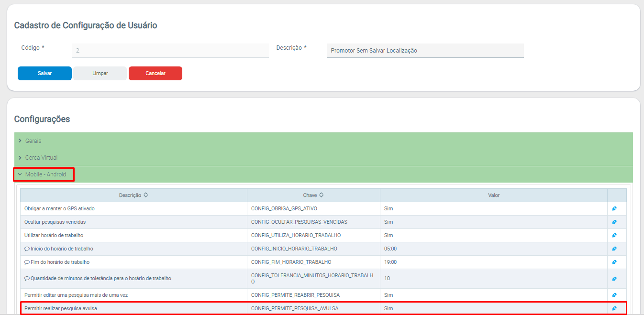This screenshot has width=644, height=315.
Task: Click the comment icon beside 'Início do horário'
Action: (x=27, y=249)
